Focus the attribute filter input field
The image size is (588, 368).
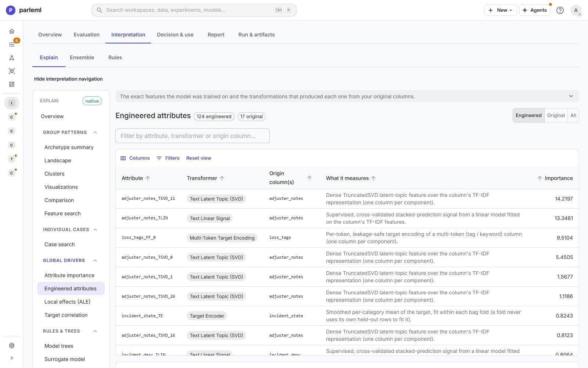(x=193, y=136)
